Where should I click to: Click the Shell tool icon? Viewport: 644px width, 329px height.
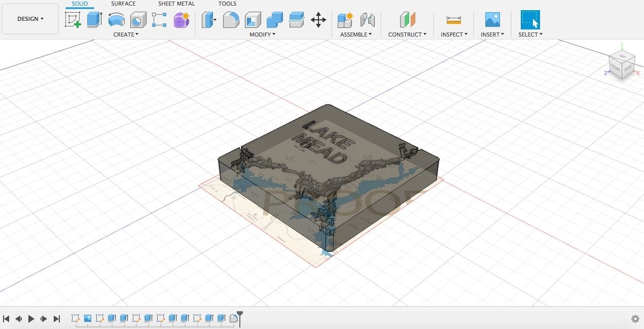click(x=253, y=20)
